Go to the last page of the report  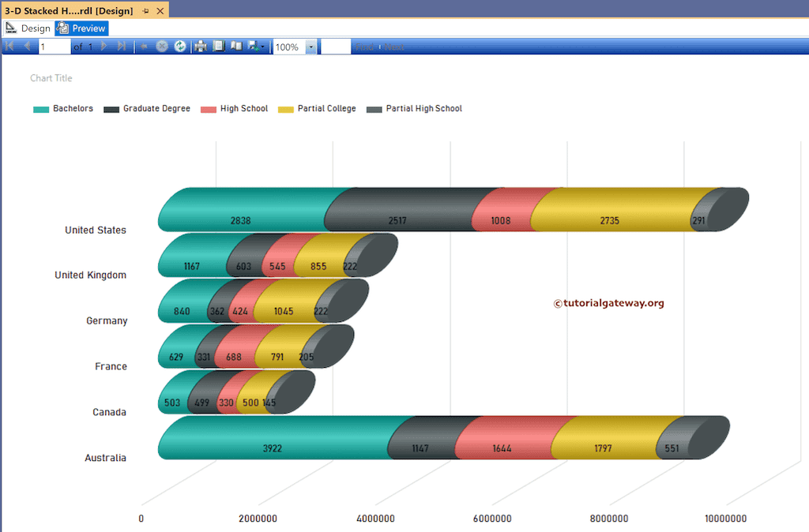point(121,46)
